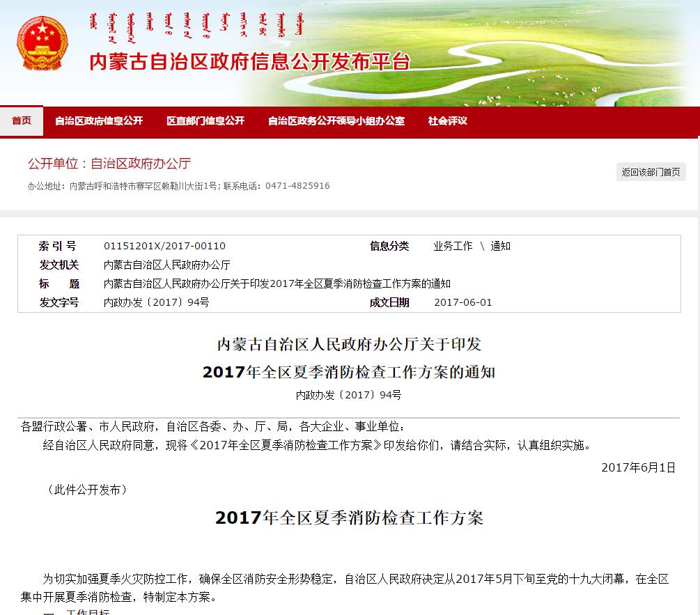
Task: Open 社会评议 menu item
Action: pyautogui.click(x=447, y=121)
